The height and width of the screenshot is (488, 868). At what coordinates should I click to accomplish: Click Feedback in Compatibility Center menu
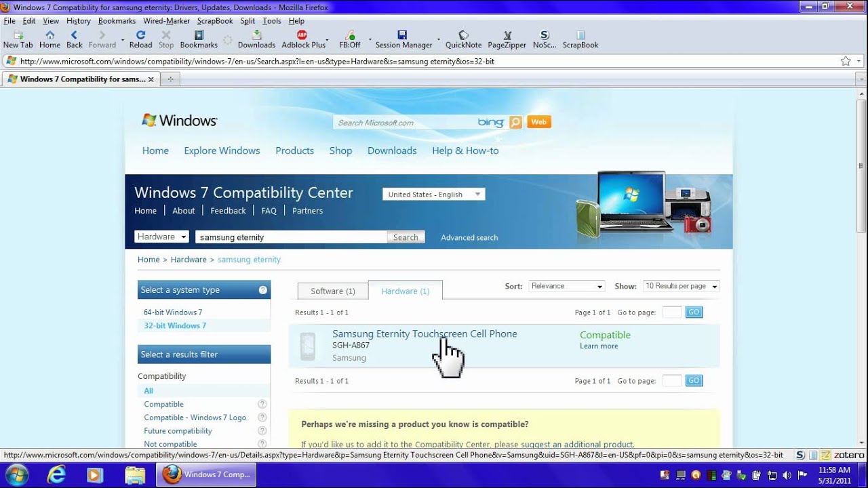pos(228,211)
